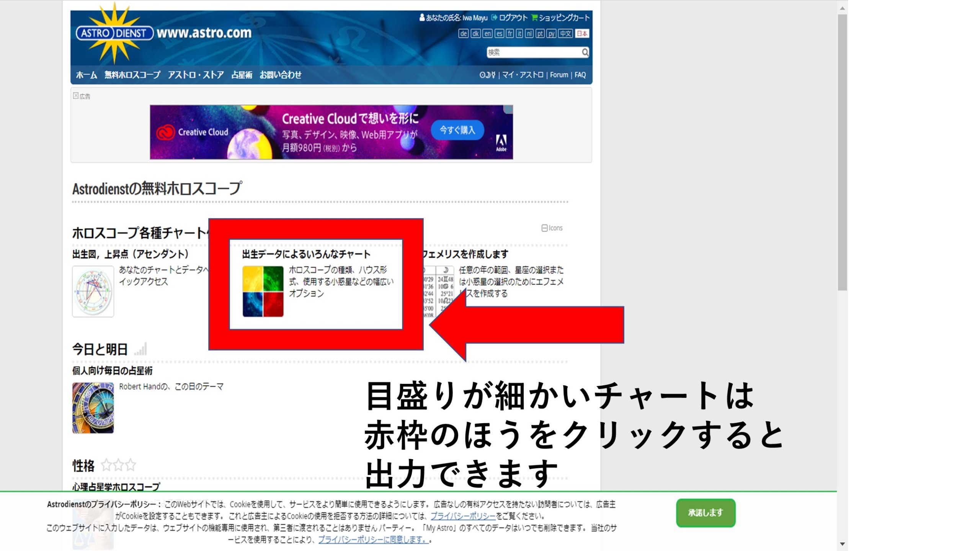Click プライバシーポリシーに同意します link
The height and width of the screenshot is (551, 980).
(374, 540)
